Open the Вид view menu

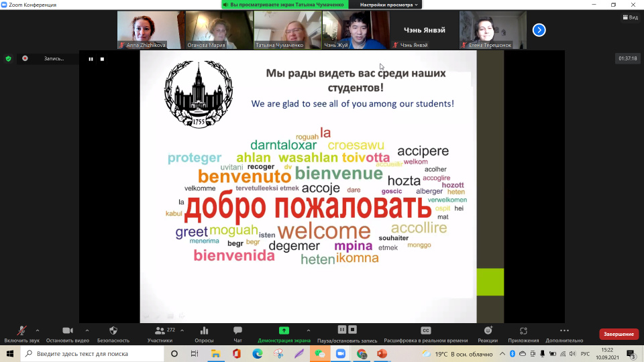tap(629, 17)
